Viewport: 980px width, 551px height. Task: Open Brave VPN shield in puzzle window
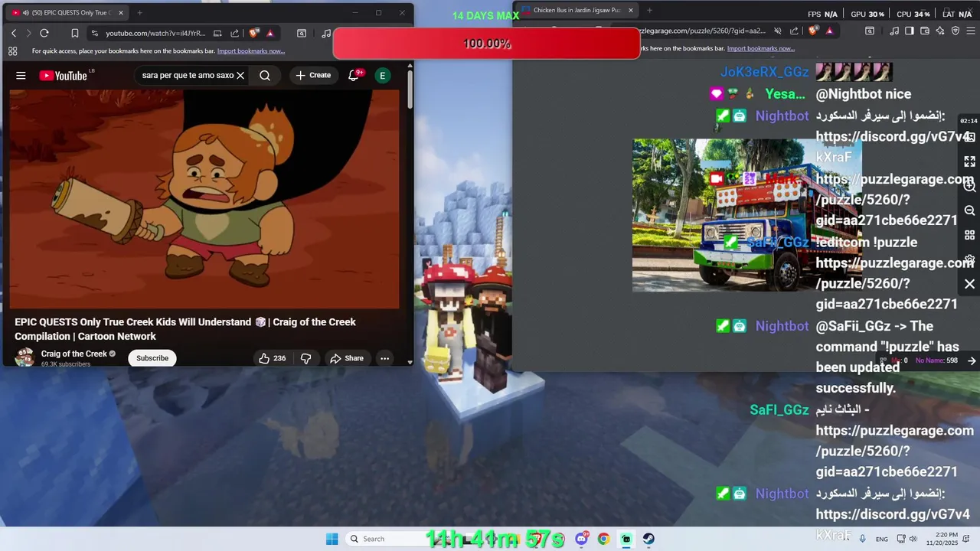click(955, 31)
